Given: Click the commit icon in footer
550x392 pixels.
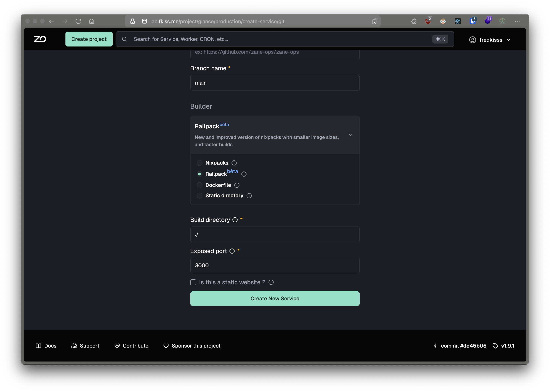Looking at the screenshot, I should point(435,346).
